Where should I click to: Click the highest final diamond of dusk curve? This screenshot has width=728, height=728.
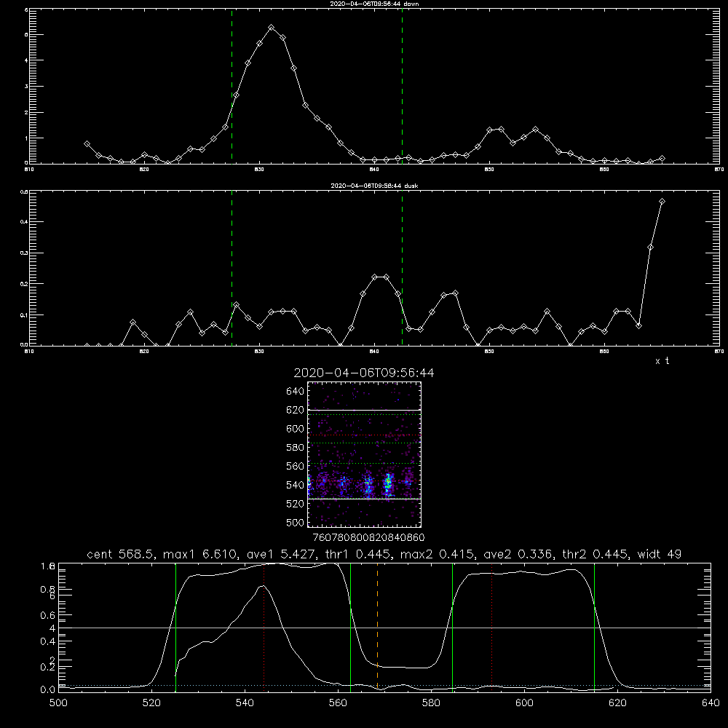pos(662,202)
